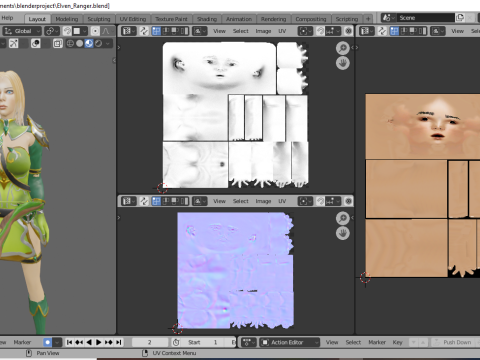The height and width of the screenshot is (360, 480).
Task: Click the pan hand in the top UV editor
Action: (x=343, y=63)
